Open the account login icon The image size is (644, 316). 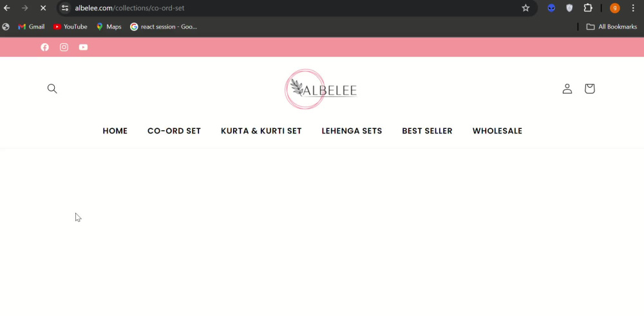point(567,88)
